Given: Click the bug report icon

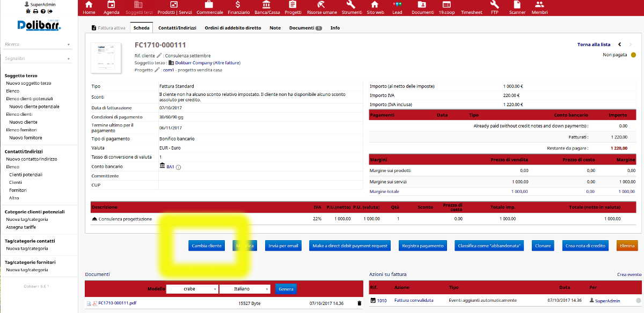Looking at the screenshot, I should 28,11.
